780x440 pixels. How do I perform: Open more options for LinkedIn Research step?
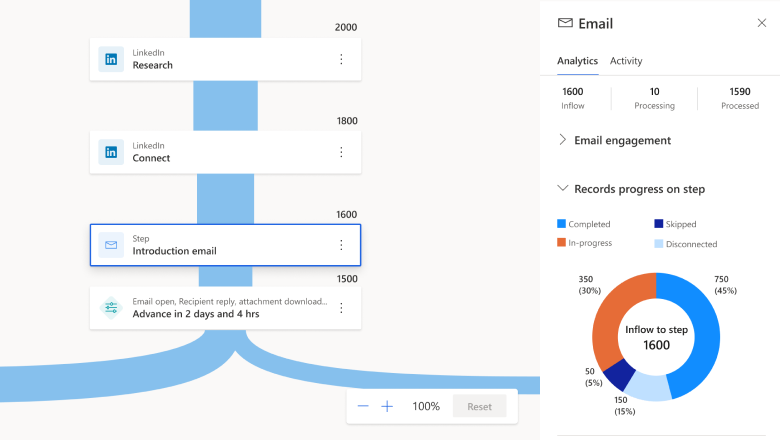click(341, 59)
